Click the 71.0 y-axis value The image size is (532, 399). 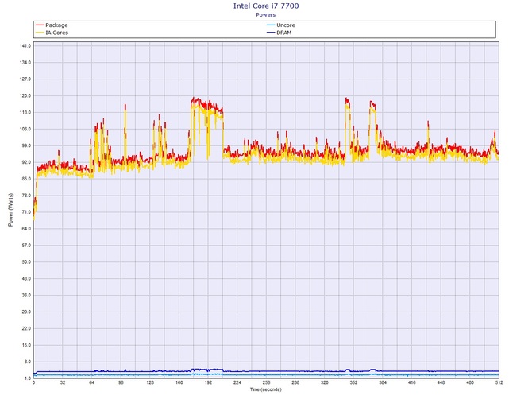click(x=26, y=212)
